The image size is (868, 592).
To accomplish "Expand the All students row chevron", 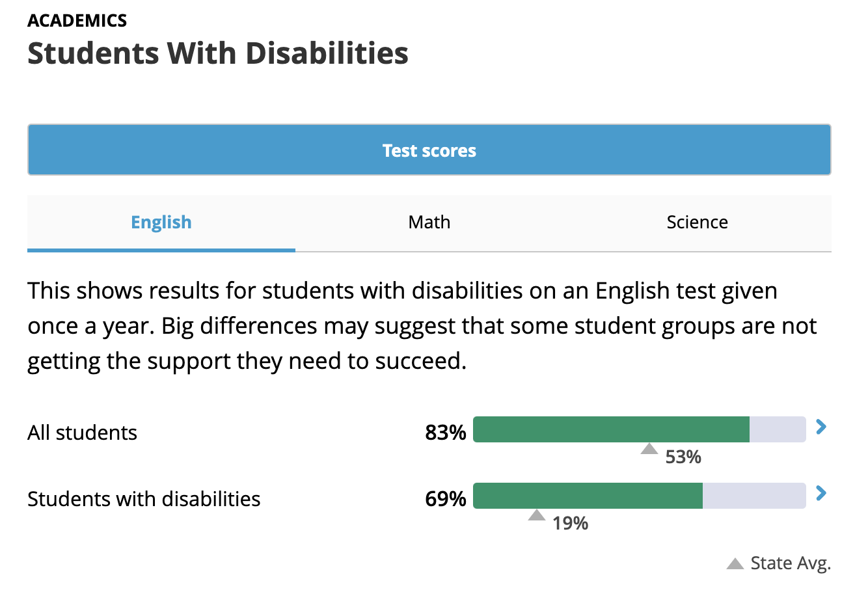I will (821, 427).
